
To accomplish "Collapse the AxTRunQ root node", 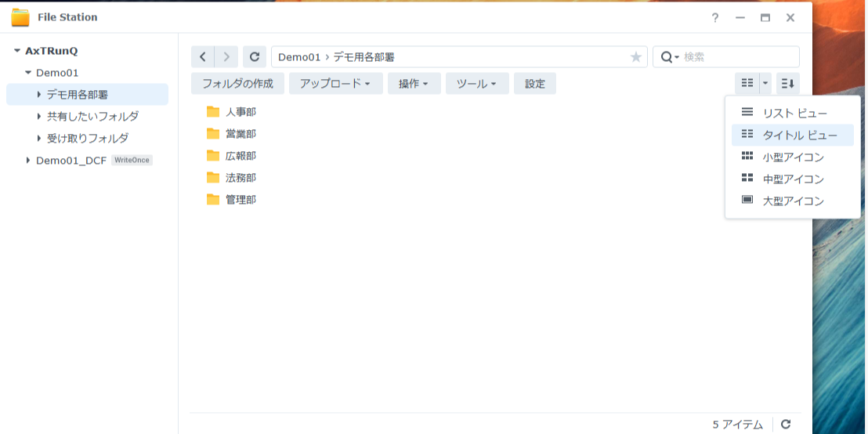I will pos(17,51).
